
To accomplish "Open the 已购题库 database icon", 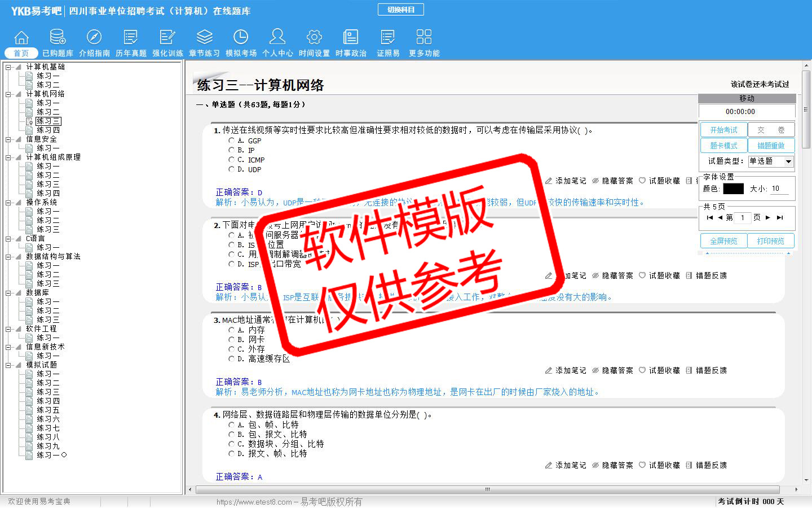I will pos(58,37).
